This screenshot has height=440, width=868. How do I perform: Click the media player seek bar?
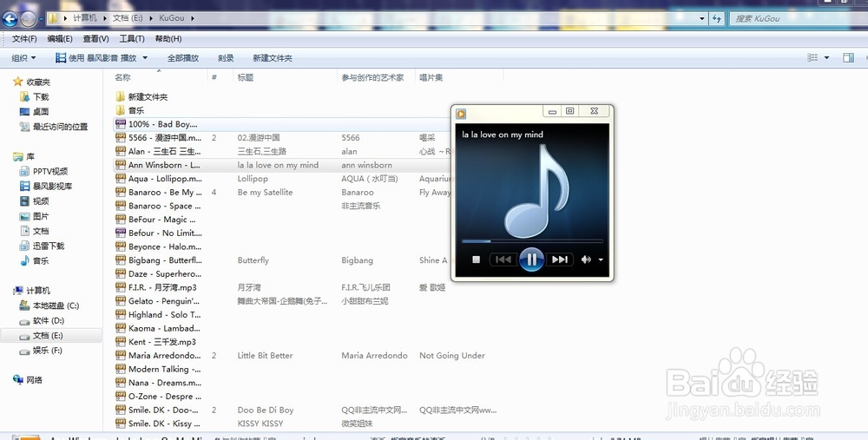532,241
